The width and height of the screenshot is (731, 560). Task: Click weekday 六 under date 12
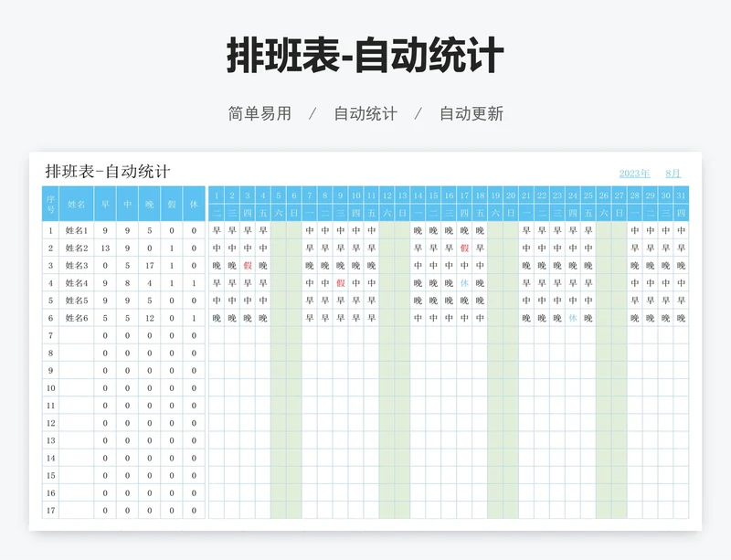(x=387, y=213)
